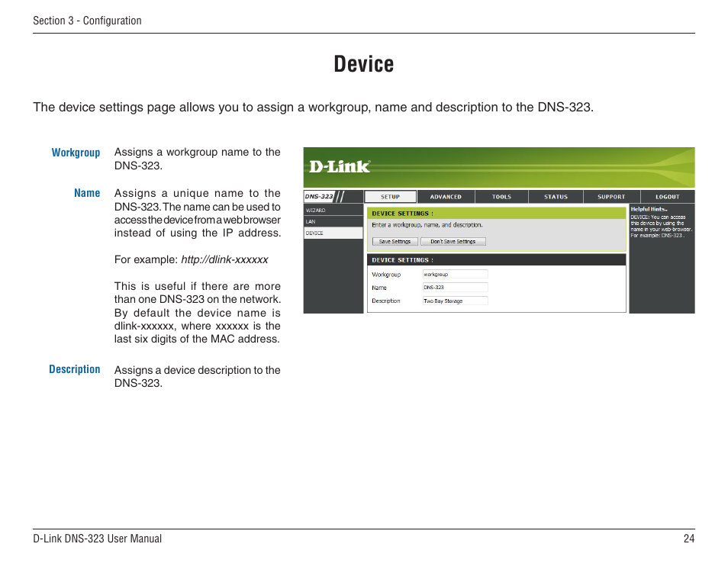Click the Description input field
The image size is (728, 563).
pyautogui.click(x=455, y=301)
